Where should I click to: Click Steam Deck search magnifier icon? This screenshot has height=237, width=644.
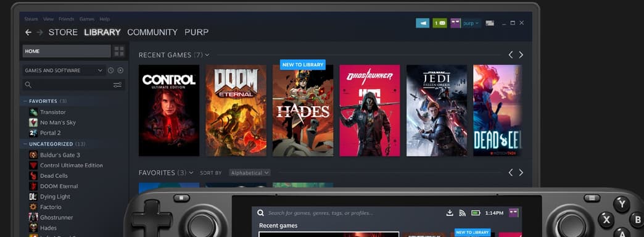pyautogui.click(x=260, y=213)
